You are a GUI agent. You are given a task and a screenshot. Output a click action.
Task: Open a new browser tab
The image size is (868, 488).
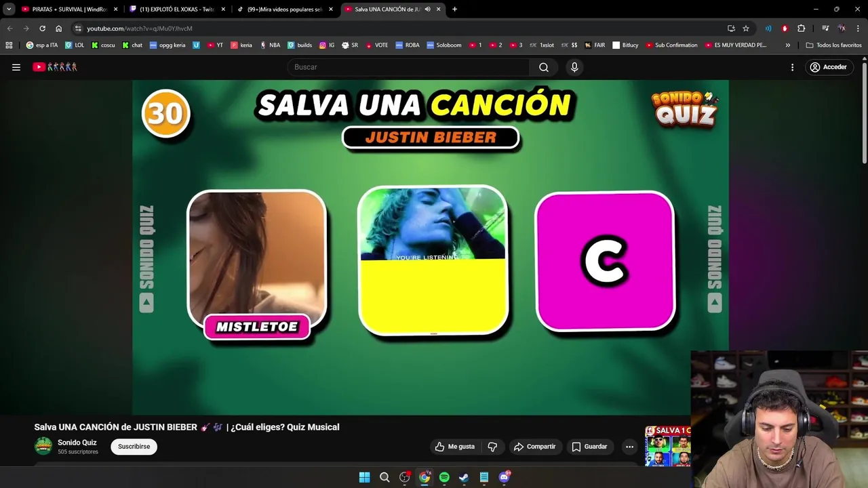(x=454, y=9)
